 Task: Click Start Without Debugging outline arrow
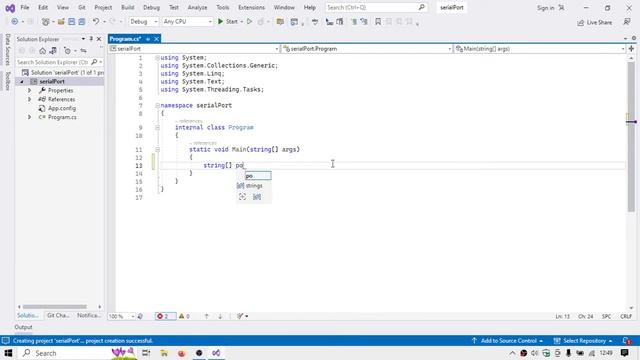click(249, 22)
